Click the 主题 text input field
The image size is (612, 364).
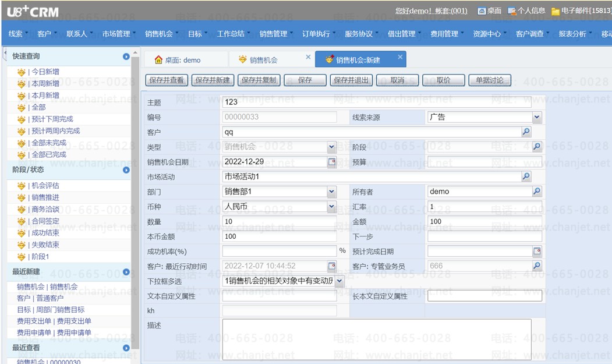coord(376,102)
